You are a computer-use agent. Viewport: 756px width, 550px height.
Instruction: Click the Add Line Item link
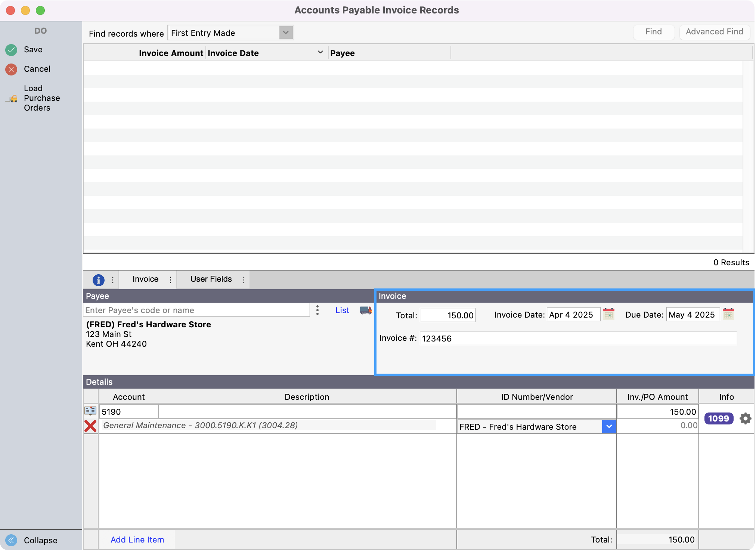point(137,540)
